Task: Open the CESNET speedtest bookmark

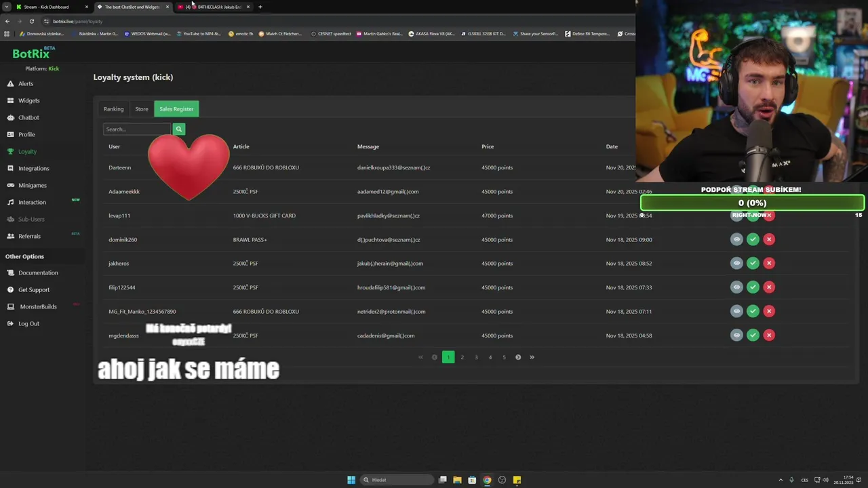Action: pyautogui.click(x=331, y=33)
